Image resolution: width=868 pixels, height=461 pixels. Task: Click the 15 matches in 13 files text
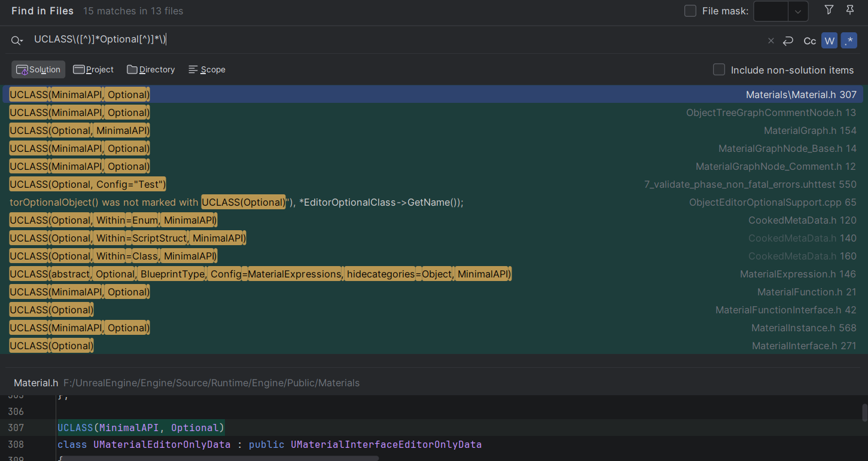click(133, 11)
